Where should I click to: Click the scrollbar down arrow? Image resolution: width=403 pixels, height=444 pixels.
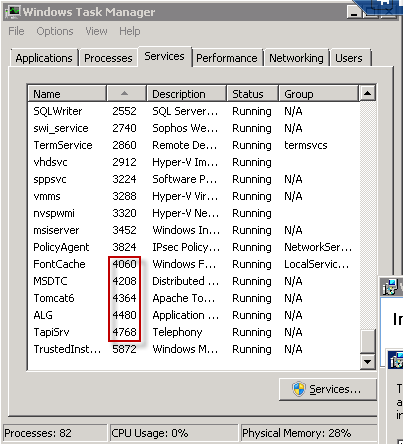click(367, 361)
